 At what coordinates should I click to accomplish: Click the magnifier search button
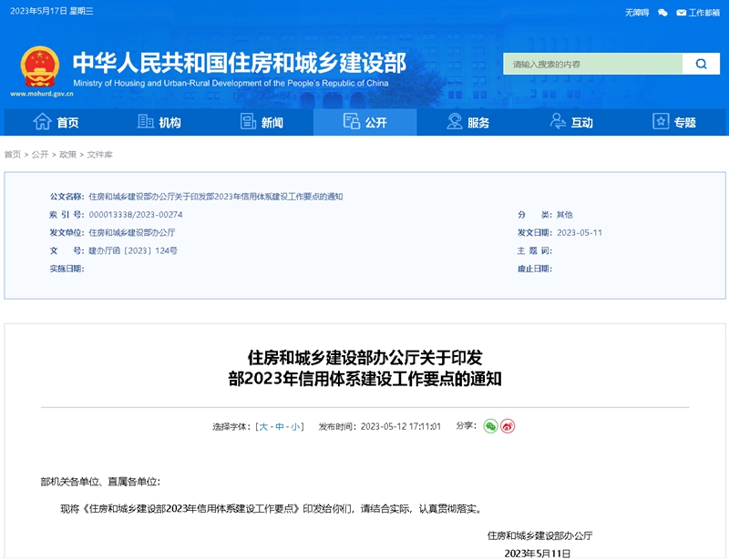[x=701, y=64]
